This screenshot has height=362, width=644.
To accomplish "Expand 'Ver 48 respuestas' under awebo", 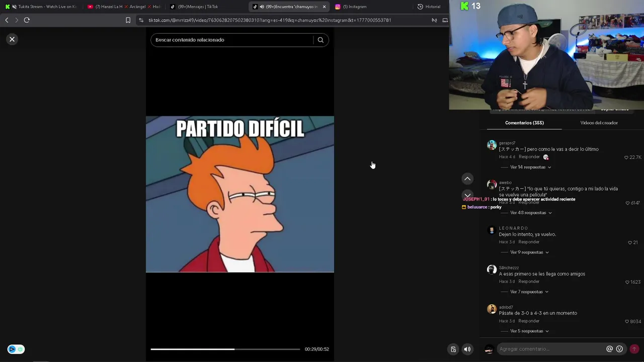I will pos(531,213).
